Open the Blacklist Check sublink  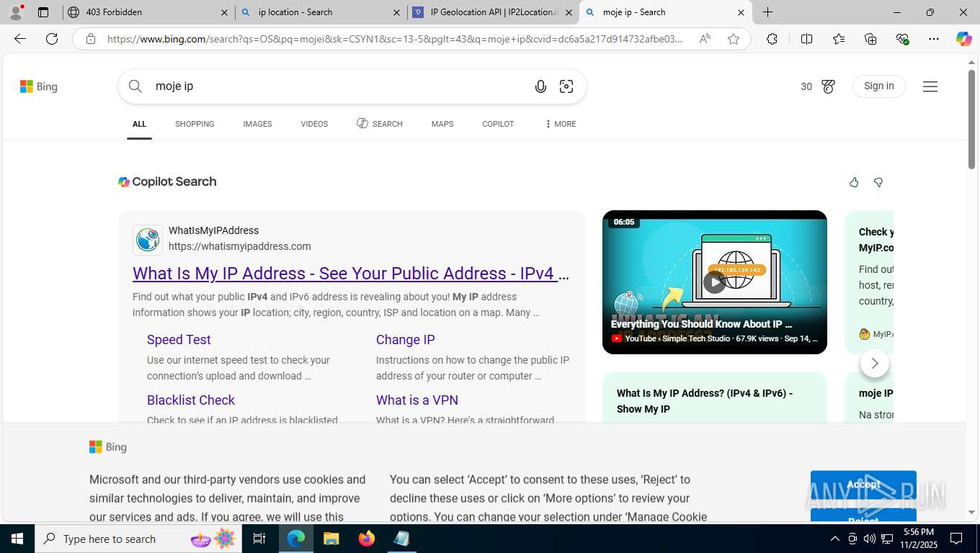(191, 400)
